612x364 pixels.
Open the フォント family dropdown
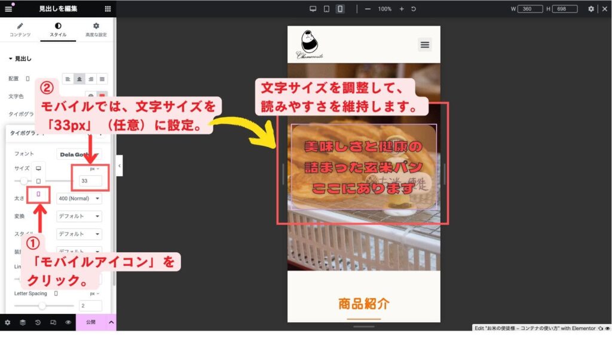[x=79, y=154]
